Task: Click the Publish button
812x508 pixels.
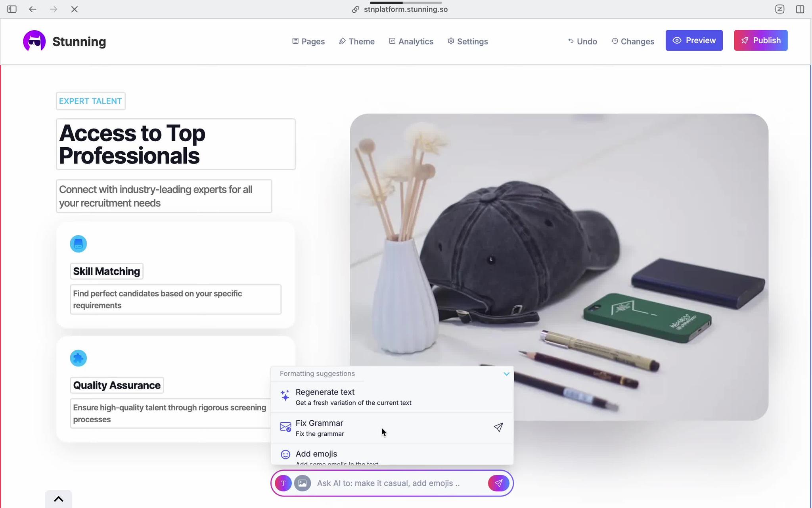Action: tap(760, 40)
